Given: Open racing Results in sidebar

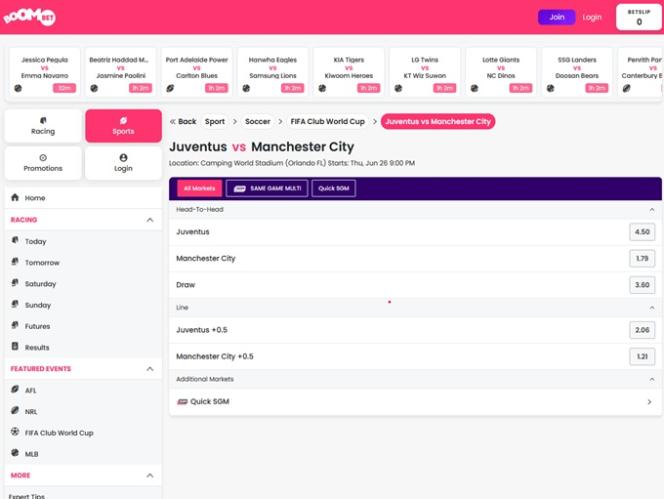Looking at the screenshot, I should point(37,347).
